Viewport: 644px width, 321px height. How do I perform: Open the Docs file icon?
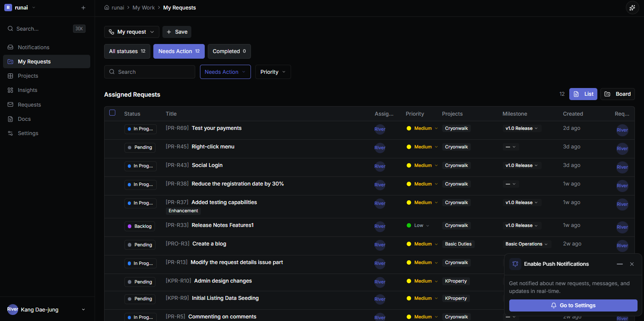(x=10, y=119)
